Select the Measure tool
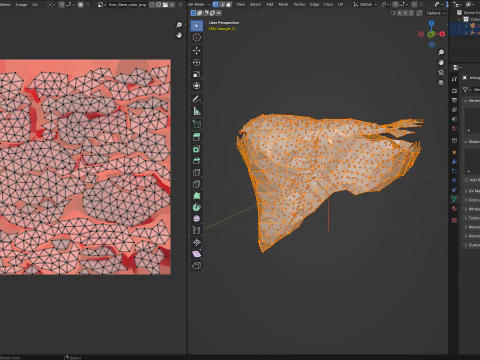Screen dimensions: 480x360 [197, 111]
